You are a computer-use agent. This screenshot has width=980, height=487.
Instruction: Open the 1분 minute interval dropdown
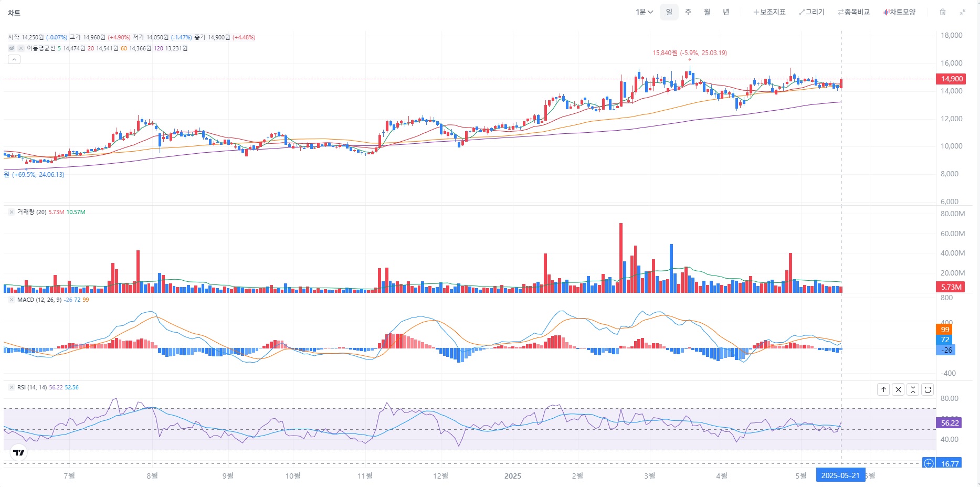644,12
